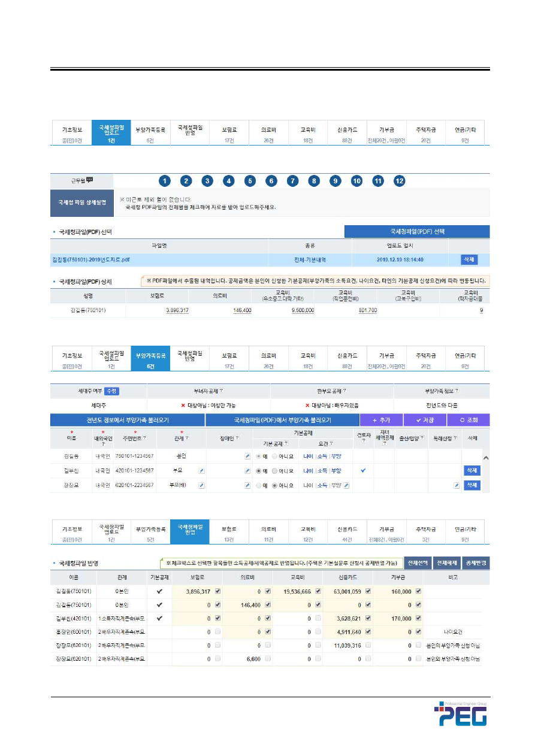Click the up arrow beside dependents table
Screen dimensions: 535x756
tap(485, 458)
